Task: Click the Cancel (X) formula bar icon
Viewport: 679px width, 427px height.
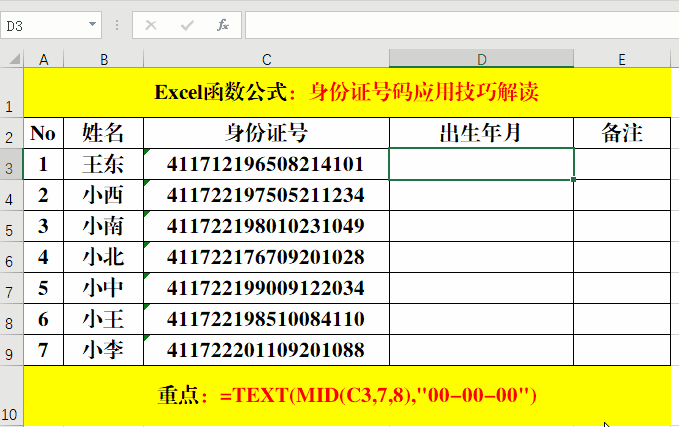Action: (151, 26)
